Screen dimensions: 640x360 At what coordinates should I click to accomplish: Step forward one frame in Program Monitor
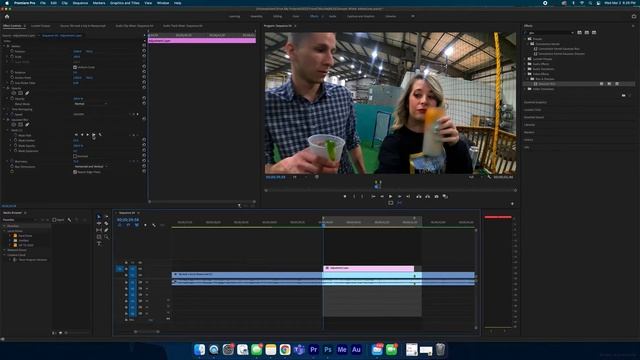click(x=399, y=196)
